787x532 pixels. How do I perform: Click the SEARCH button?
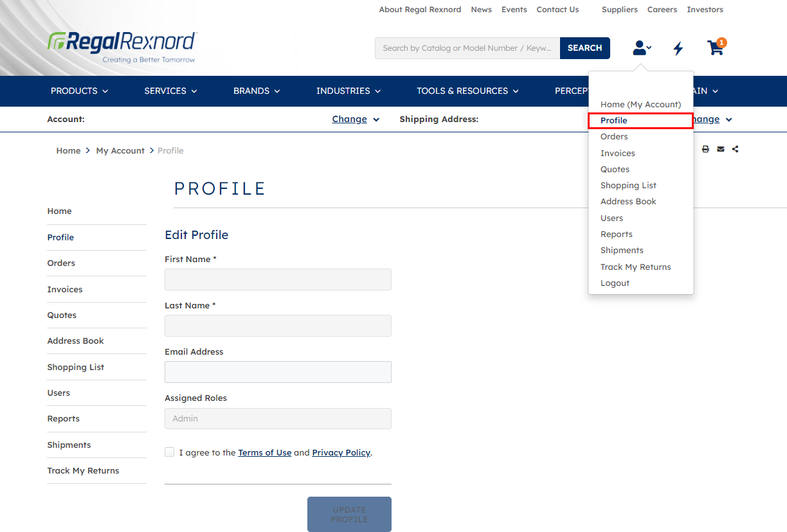coord(585,48)
